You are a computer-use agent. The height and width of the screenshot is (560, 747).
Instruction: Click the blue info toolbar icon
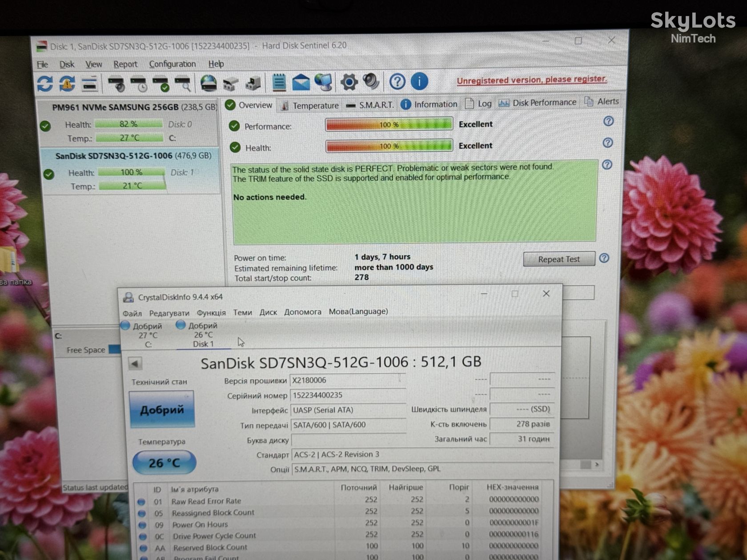click(x=419, y=81)
